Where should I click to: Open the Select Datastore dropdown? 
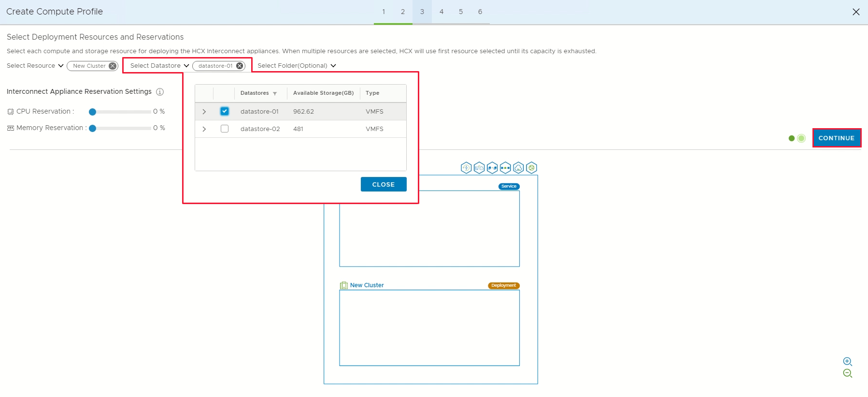160,66
